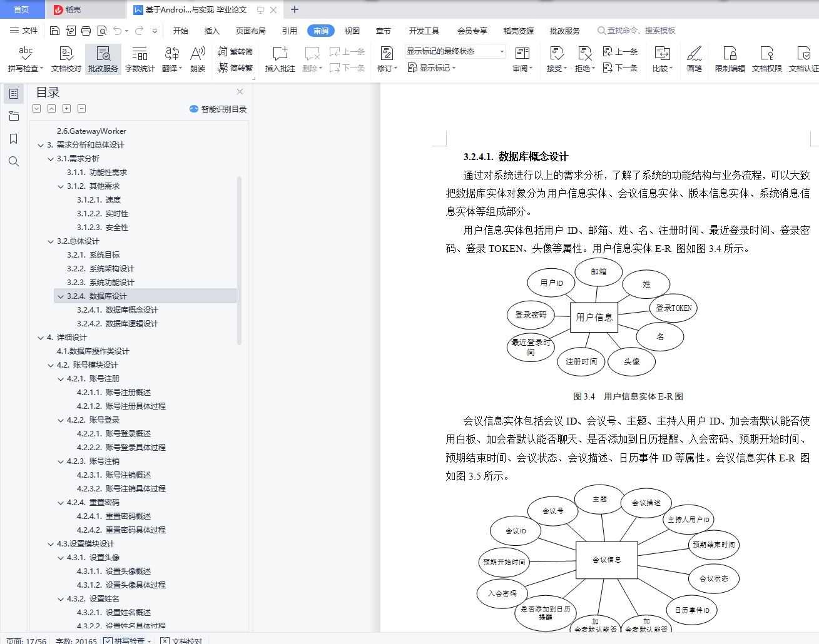Open a new document tab with plus
The image size is (819, 644).
click(x=295, y=9)
